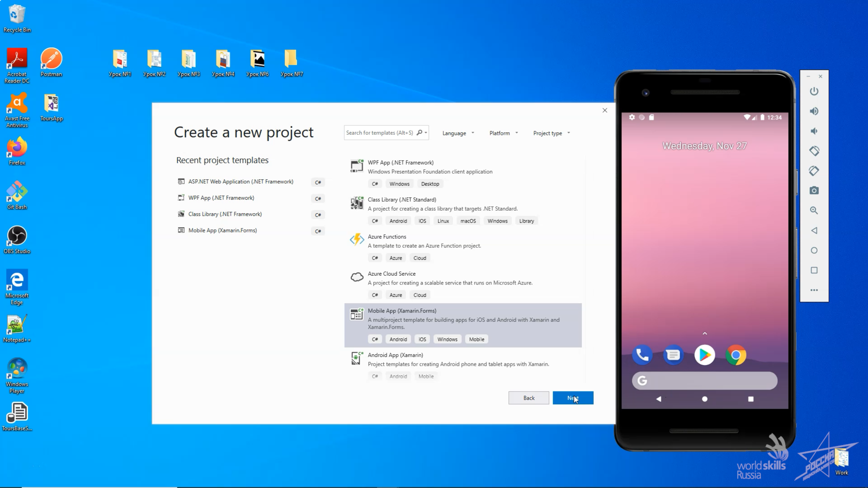Screen dimensions: 868x488
Task: Click the emulator zoom magnifier icon
Action: (814, 210)
